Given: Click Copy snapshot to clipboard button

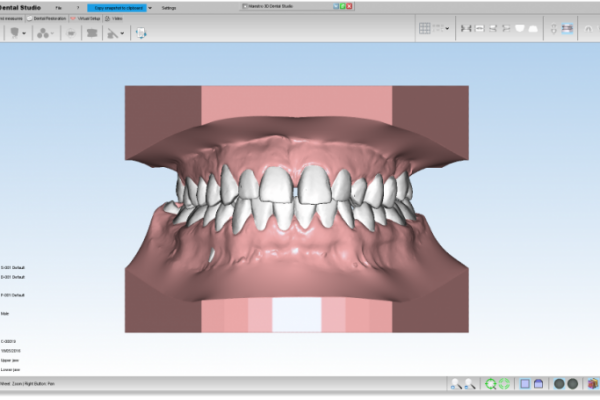Looking at the screenshot, I should pyautogui.click(x=116, y=7).
